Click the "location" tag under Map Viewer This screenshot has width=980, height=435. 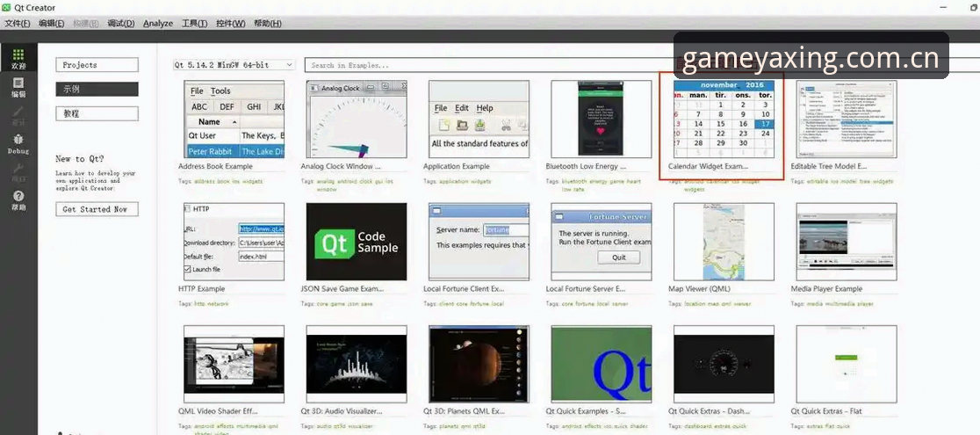(x=696, y=304)
